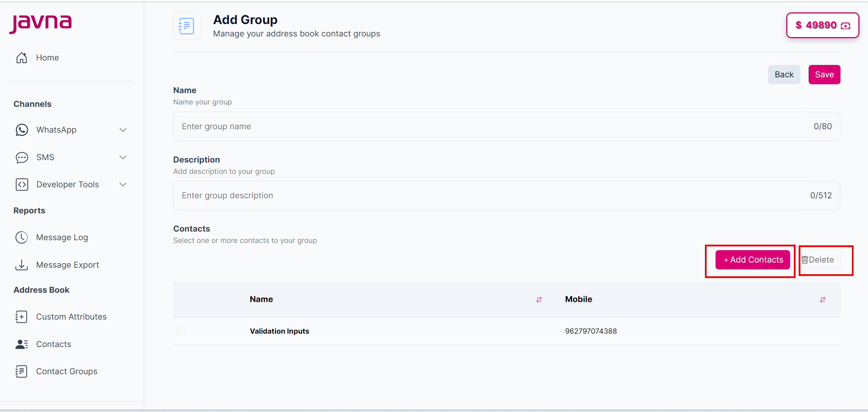
Task: Expand the SMS menu chevron
Action: pyautogui.click(x=123, y=157)
